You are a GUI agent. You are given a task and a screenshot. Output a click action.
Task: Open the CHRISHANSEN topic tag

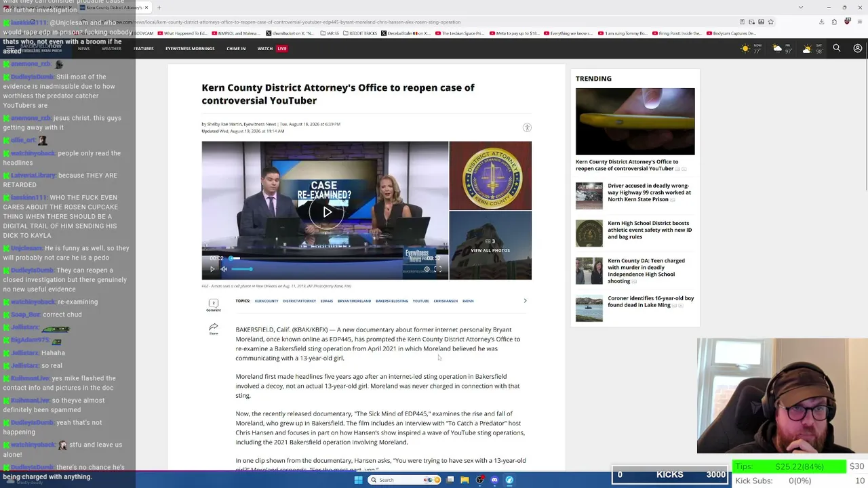tap(446, 301)
